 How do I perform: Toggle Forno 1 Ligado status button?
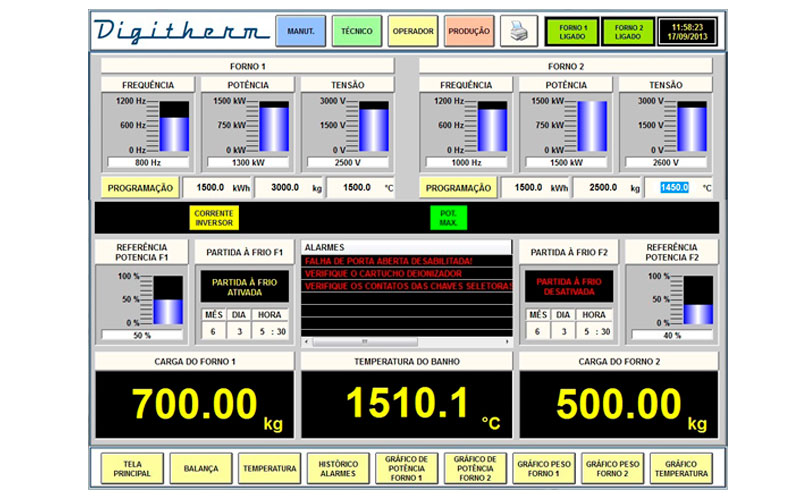point(573,32)
